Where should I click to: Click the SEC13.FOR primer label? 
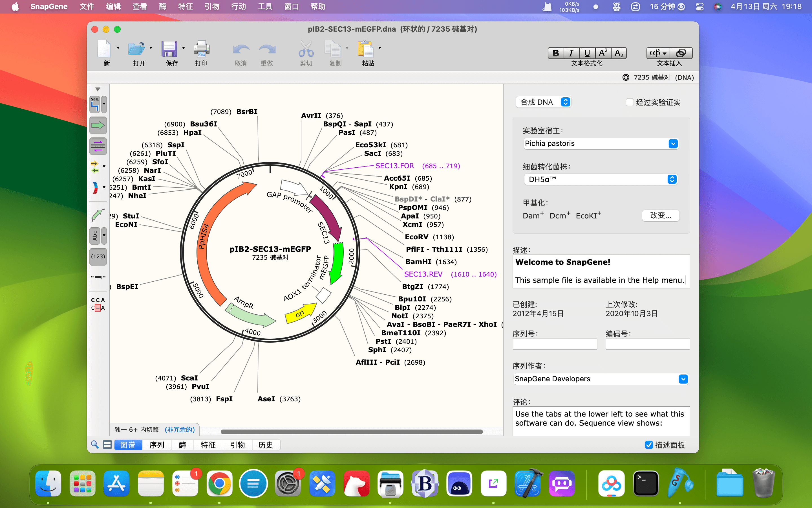pyautogui.click(x=395, y=166)
